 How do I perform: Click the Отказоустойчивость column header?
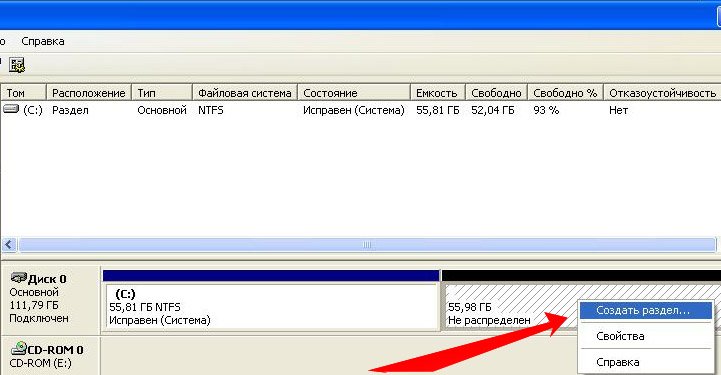(662, 93)
